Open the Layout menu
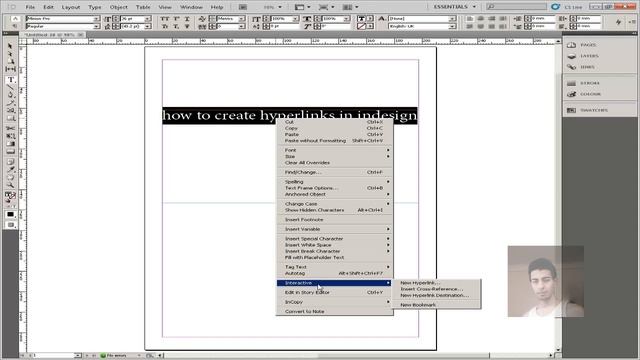 coord(71,7)
